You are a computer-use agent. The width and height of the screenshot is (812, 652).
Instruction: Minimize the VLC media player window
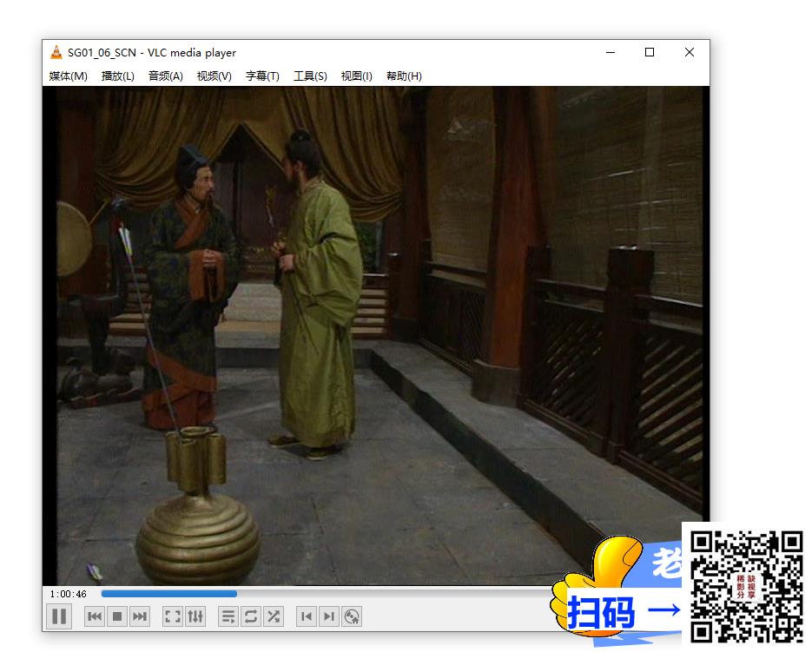point(611,52)
